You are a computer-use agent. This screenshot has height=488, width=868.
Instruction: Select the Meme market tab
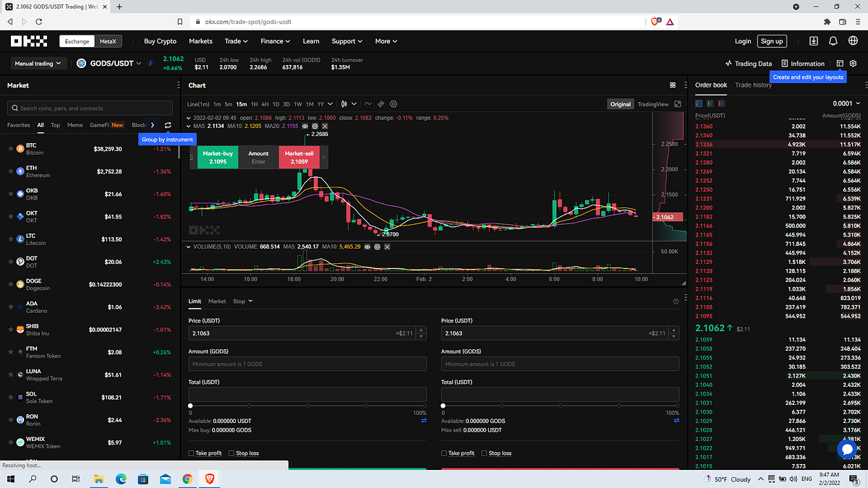(x=75, y=125)
